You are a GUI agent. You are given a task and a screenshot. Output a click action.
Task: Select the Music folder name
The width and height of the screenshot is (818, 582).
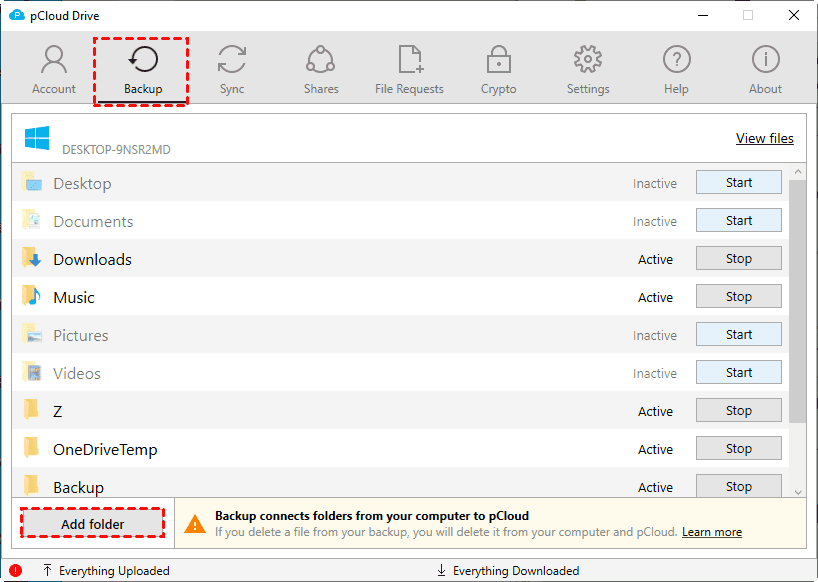(74, 298)
